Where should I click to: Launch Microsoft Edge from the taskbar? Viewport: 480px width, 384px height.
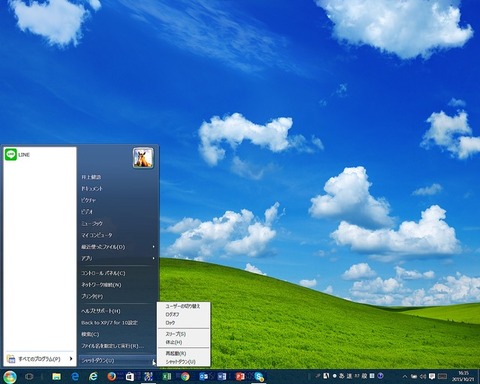pos(75,377)
